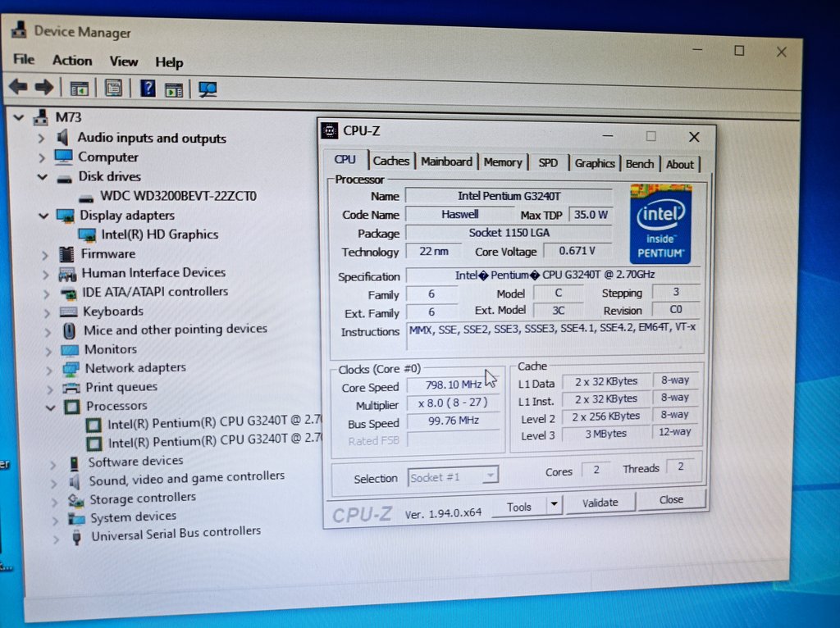Click the Computer monitor icon in device tree
This screenshot has height=628, width=840.
coord(63,157)
